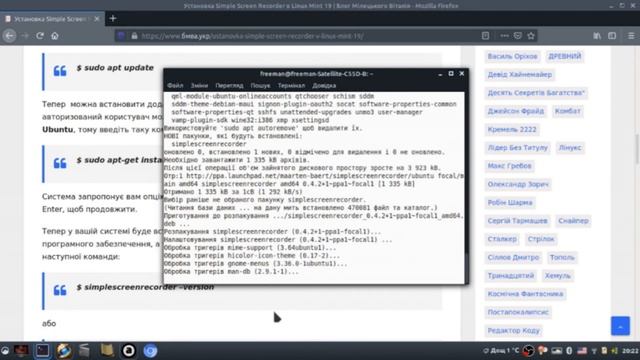Open the Довідка menu in the terminal

pos(324,86)
